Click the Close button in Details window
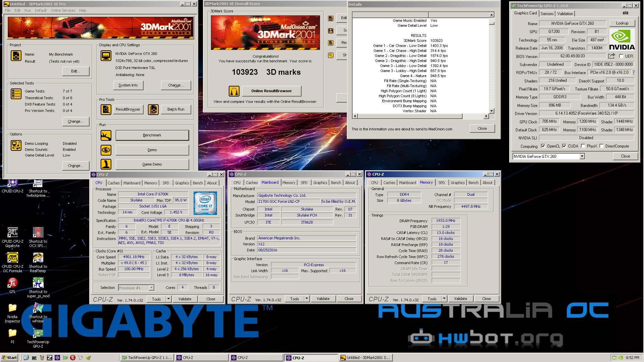Screen dimensions: 644x362 coord(482,128)
